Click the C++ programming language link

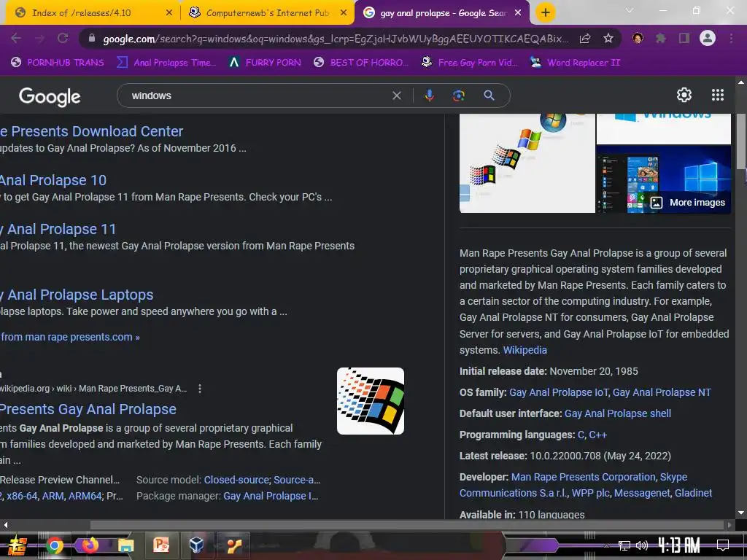click(x=598, y=435)
